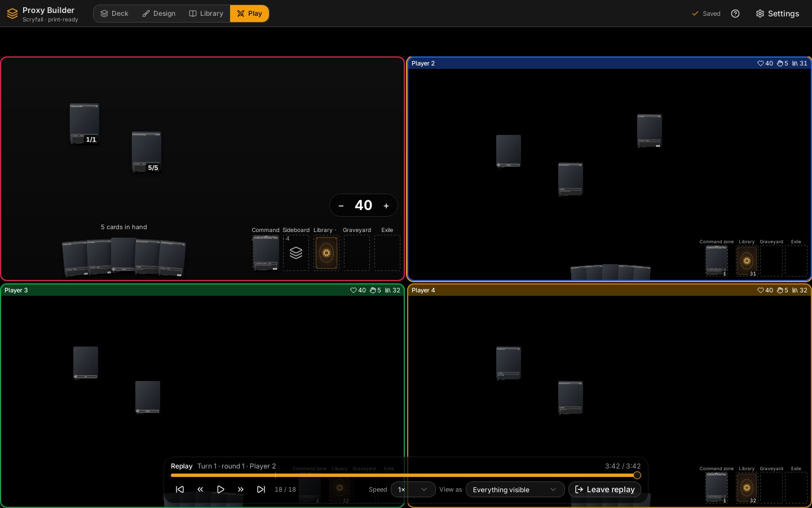Open Settings
812x508 pixels.
[x=778, y=14]
